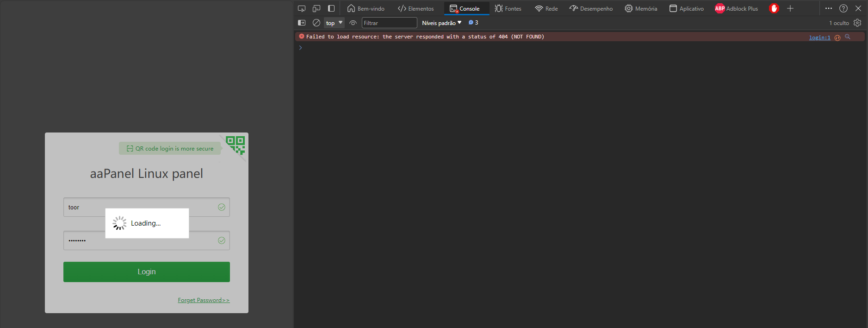Toggle device emulation icon

point(316,8)
